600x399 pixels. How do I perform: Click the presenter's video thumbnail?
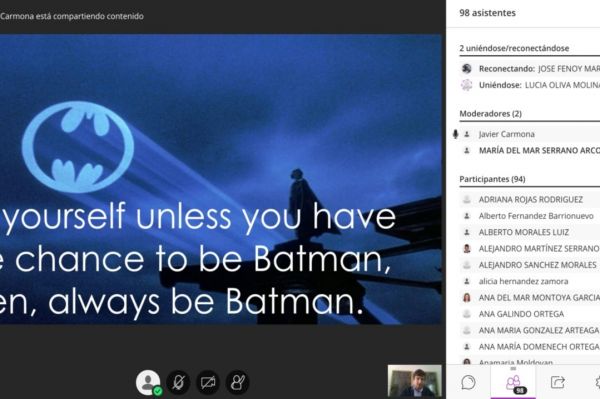(x=414, y=381)
